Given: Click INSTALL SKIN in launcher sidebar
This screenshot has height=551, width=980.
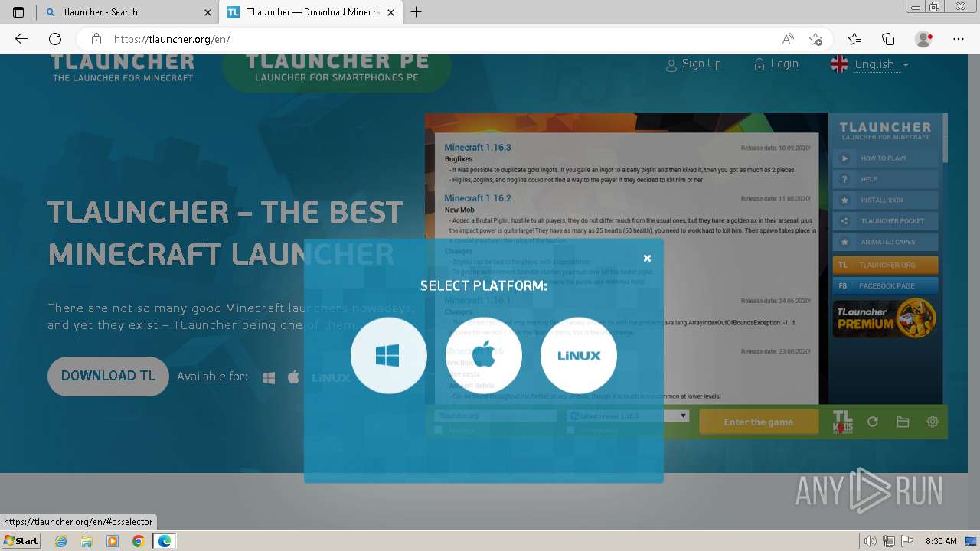Looking at the screenshot, I should click(x=885, y=200).
